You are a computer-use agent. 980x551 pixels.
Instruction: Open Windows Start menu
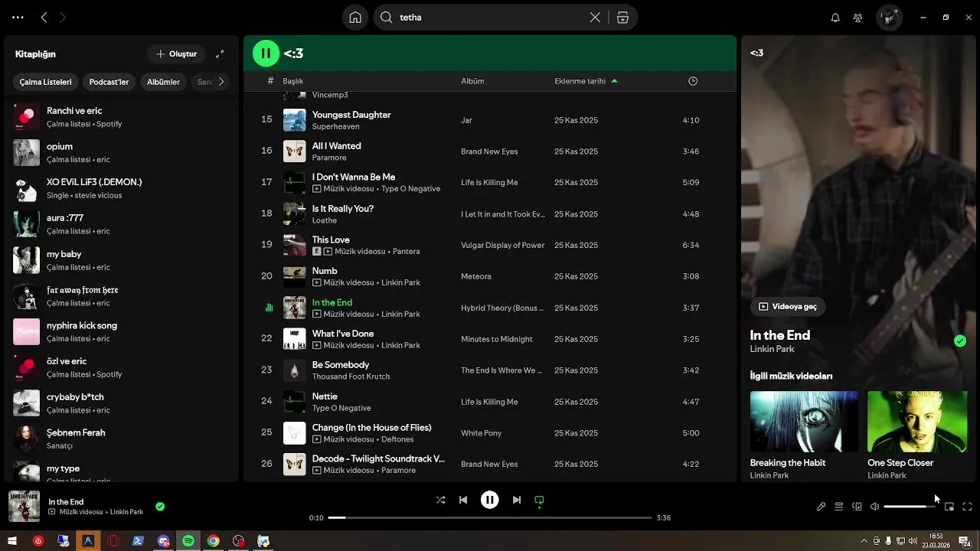(12, 541)
